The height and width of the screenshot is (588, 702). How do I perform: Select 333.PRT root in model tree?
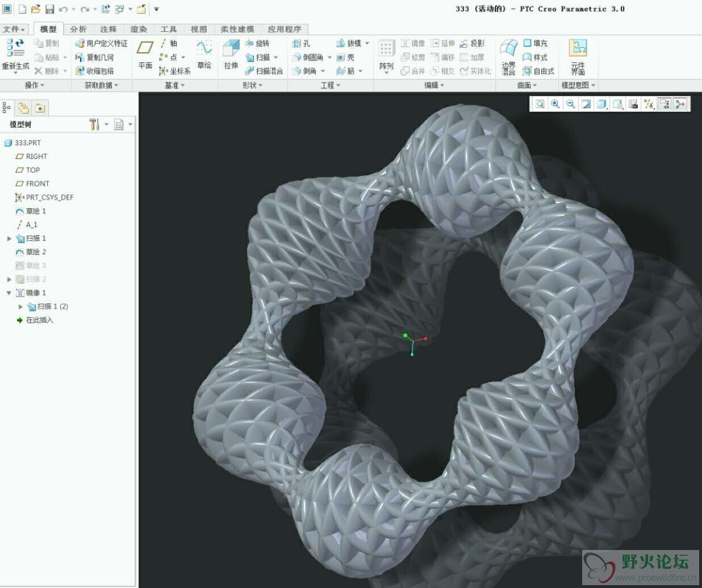point(23,143)
